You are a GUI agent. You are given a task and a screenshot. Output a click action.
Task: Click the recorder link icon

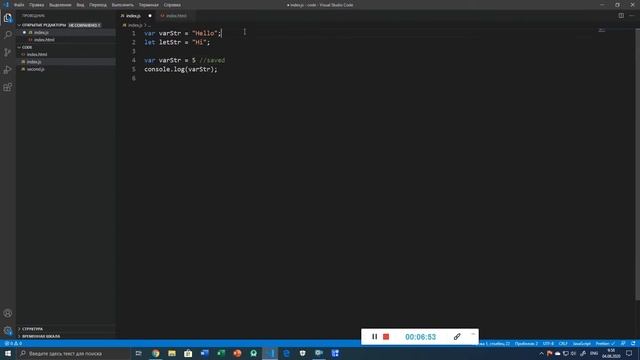coord(457,337)
